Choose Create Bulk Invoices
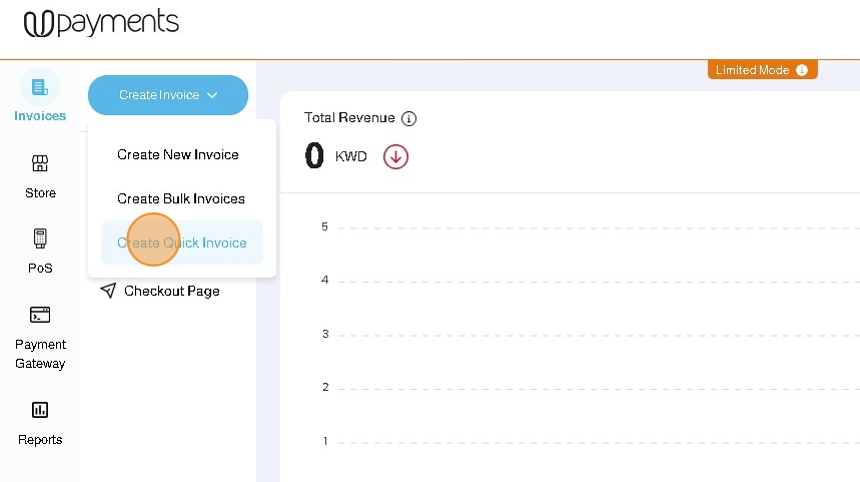This screenshot has width=860, height=482. pyautogui.click(x=181, y=199)
